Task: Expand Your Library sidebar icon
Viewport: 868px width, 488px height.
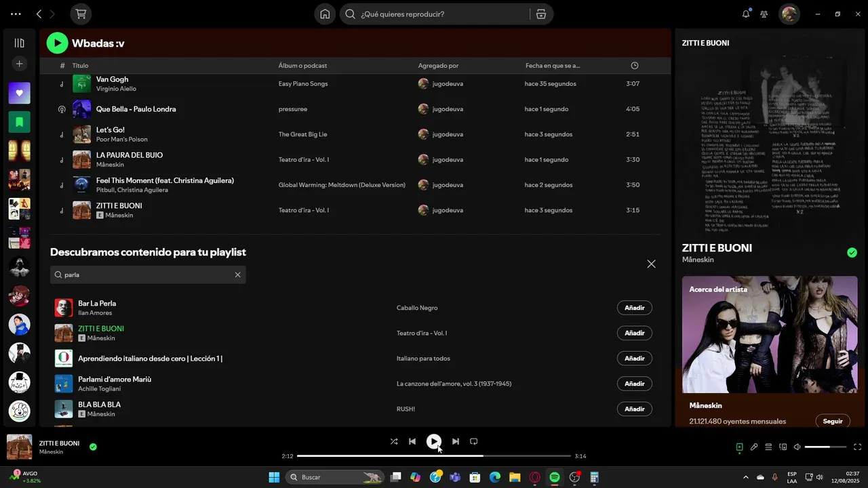Action: tap(19, 43)
